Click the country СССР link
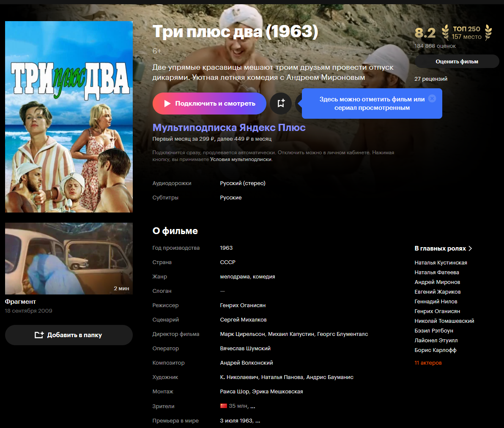This screenshot has height=428, width=504. coord(227,262)
